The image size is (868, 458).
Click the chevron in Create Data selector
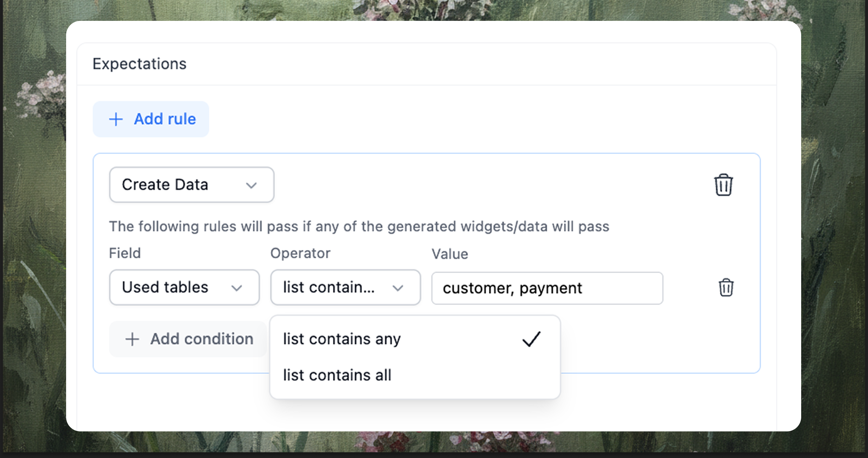click(251, 185)
